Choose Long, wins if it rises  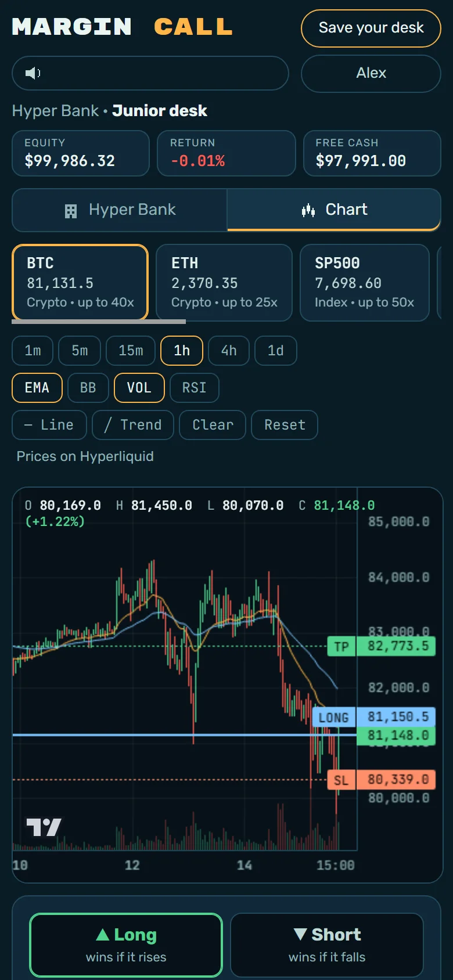(x=126, y=945)
